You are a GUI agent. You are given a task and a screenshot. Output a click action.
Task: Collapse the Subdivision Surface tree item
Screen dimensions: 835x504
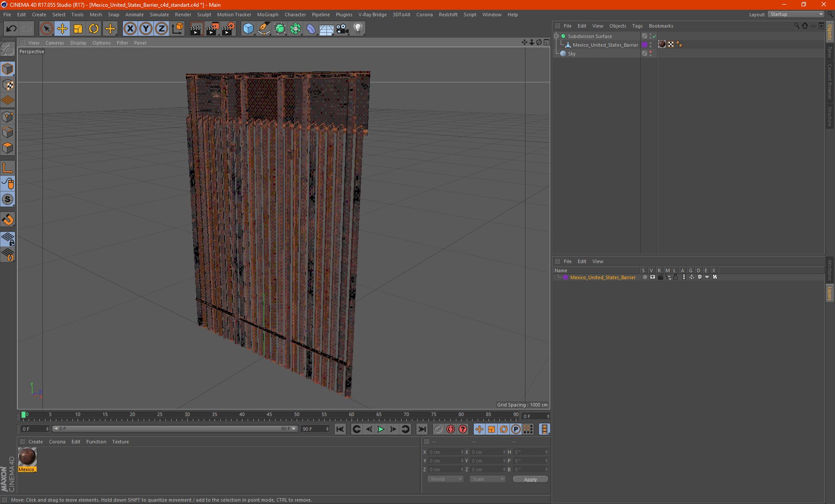click(x=557, y=36)
